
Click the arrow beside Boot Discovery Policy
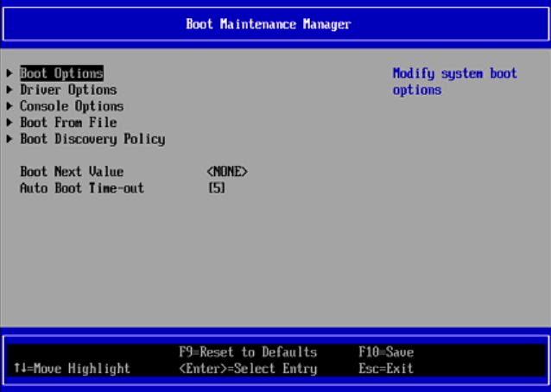[9, 139]
